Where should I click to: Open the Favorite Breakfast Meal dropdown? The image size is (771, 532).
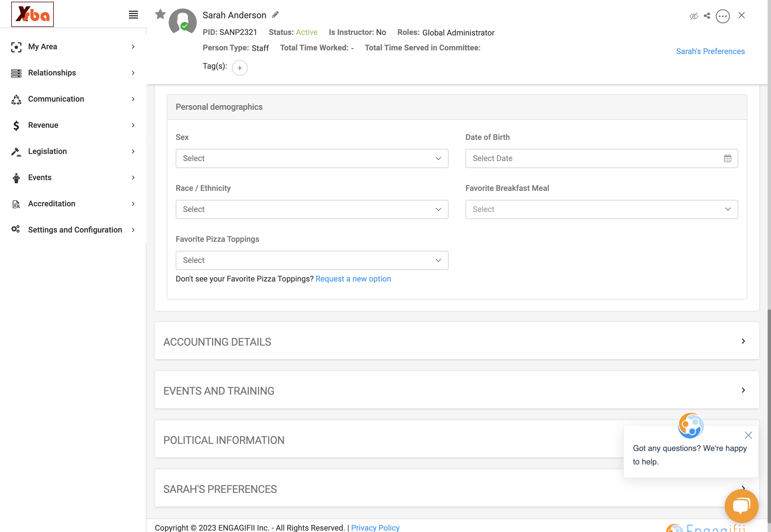tap(601, 209)
